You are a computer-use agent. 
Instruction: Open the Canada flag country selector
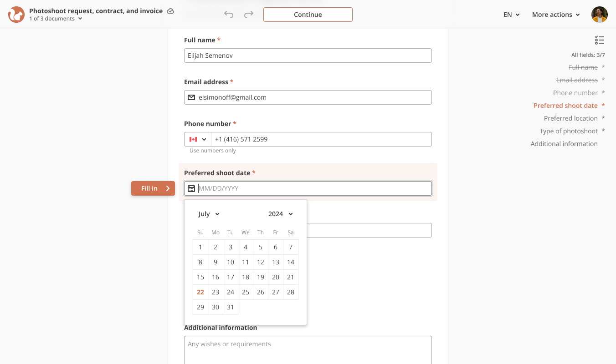coord(198,139)
